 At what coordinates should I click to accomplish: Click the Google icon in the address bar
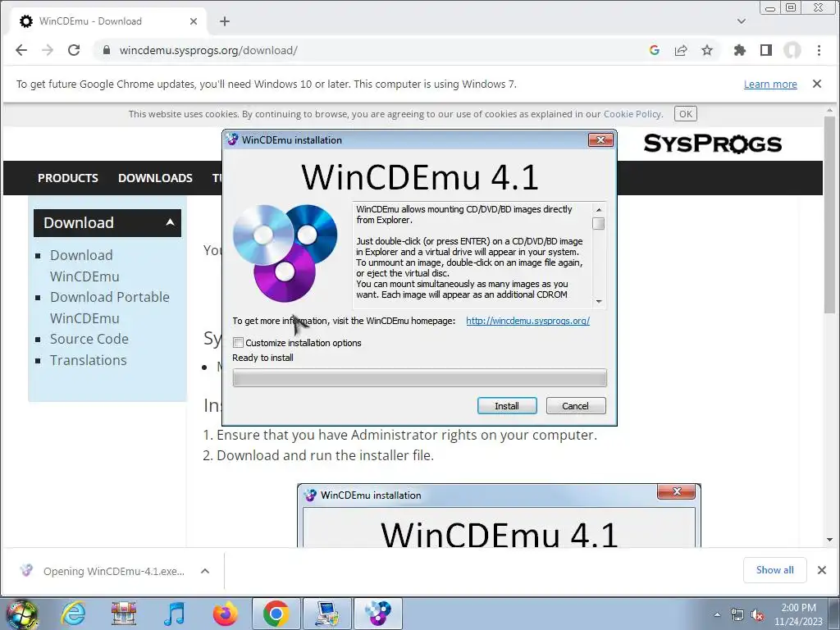654,50
